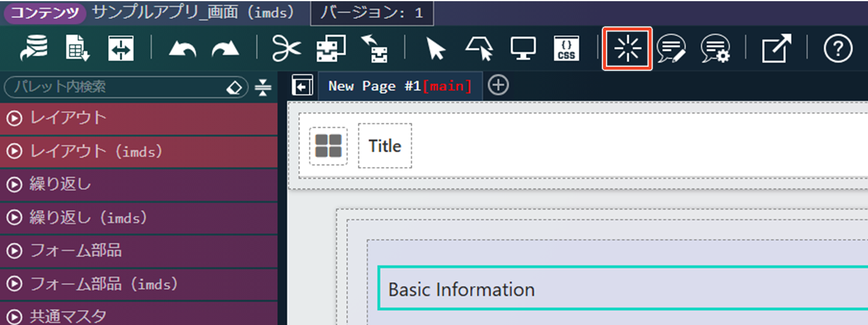The width and height of the screenshot is (868, 325).
Task: Click the open in new window icon
Action: (x=776, y=50)
